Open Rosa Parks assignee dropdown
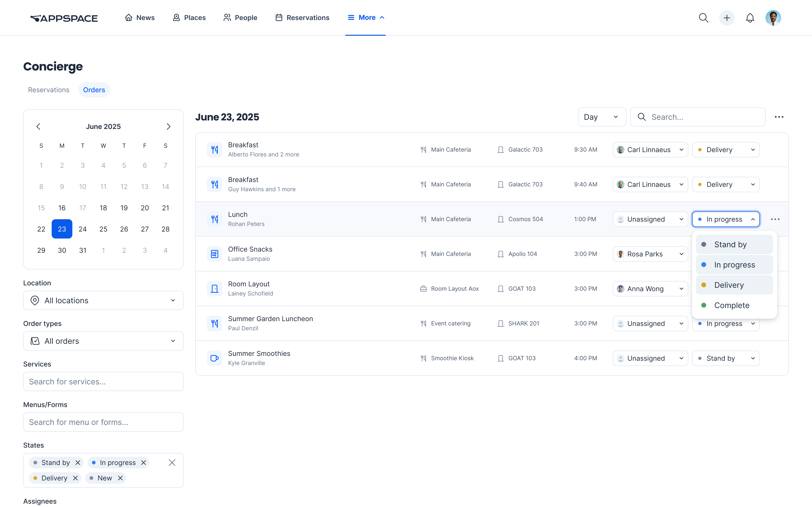Screen dimensions: 812x507 pos(650,254)
